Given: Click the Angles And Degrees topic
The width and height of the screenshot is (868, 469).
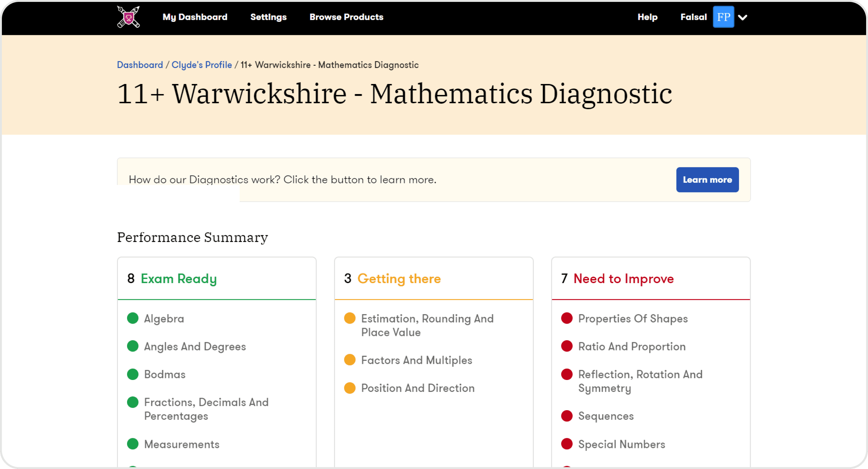Looking at the screenshot, I should pyautogui.click(x=195, y=347).
